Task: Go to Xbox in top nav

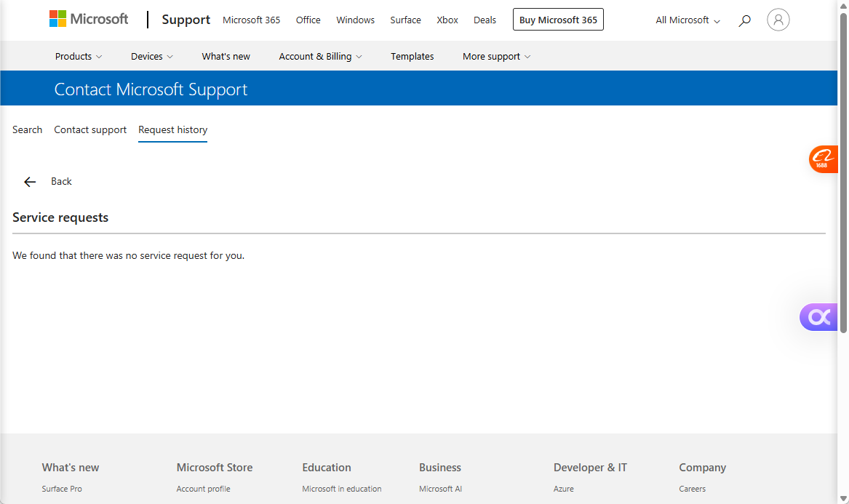Action: tap(447, 20)
